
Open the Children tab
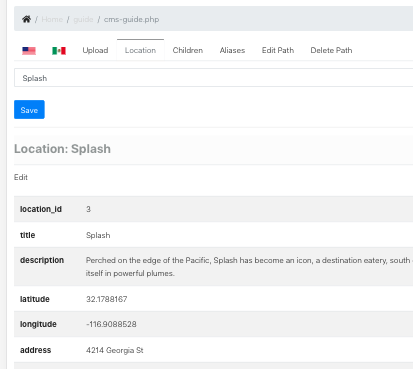188,50
